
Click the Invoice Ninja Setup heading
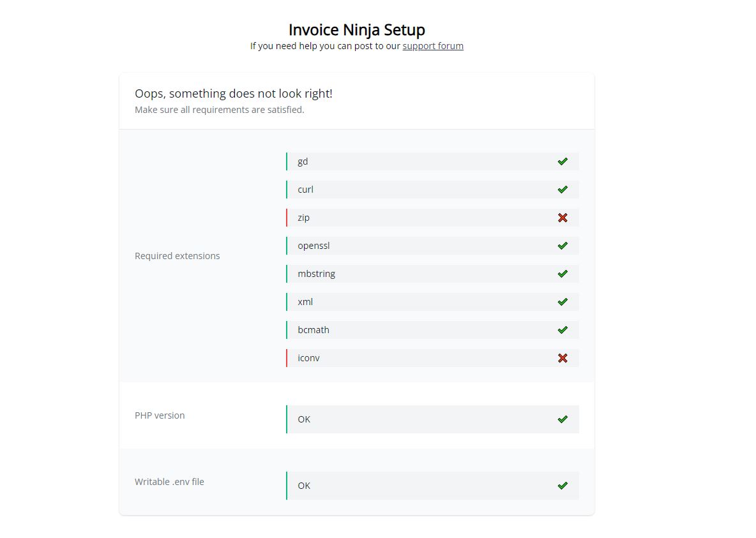tap(357, 30)
